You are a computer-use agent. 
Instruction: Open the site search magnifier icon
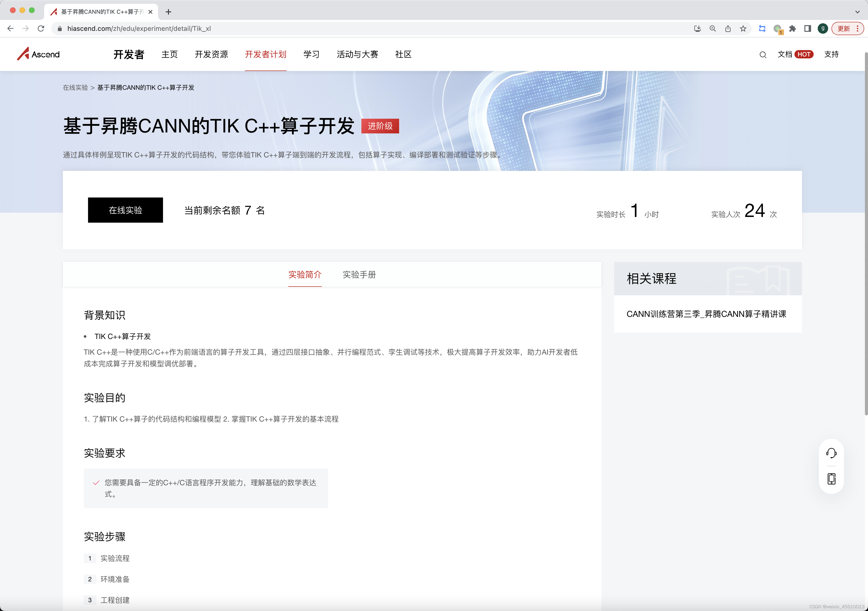pyautogui.click(x=762, y=55)
